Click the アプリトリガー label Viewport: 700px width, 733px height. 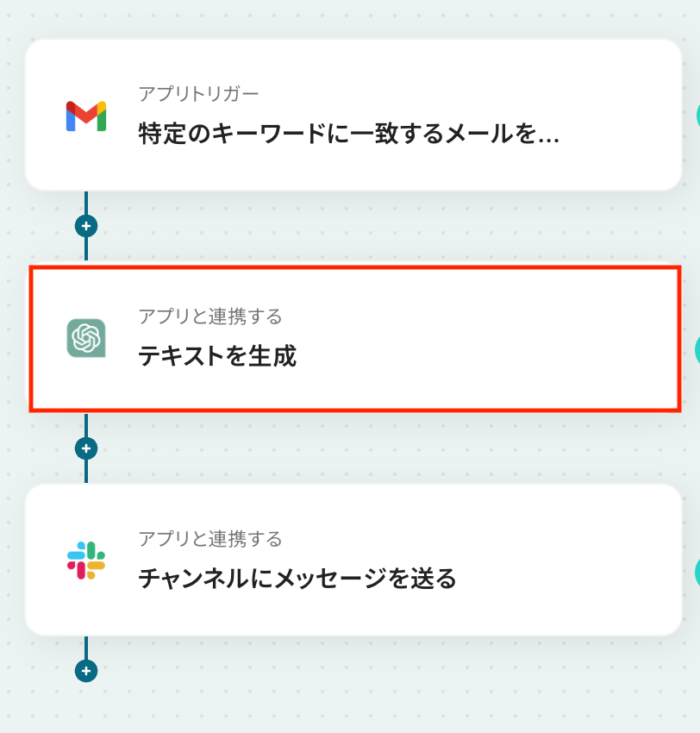198,94
